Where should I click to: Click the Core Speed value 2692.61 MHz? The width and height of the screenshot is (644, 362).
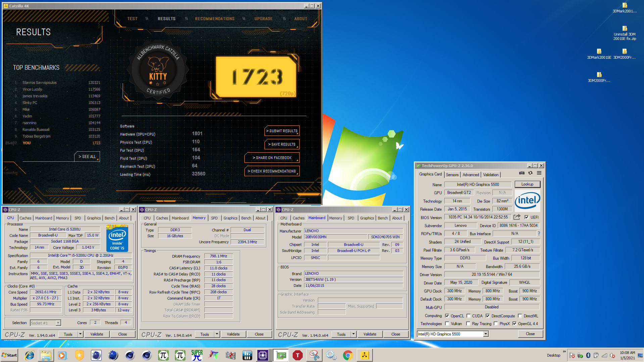tap(46, 292)
